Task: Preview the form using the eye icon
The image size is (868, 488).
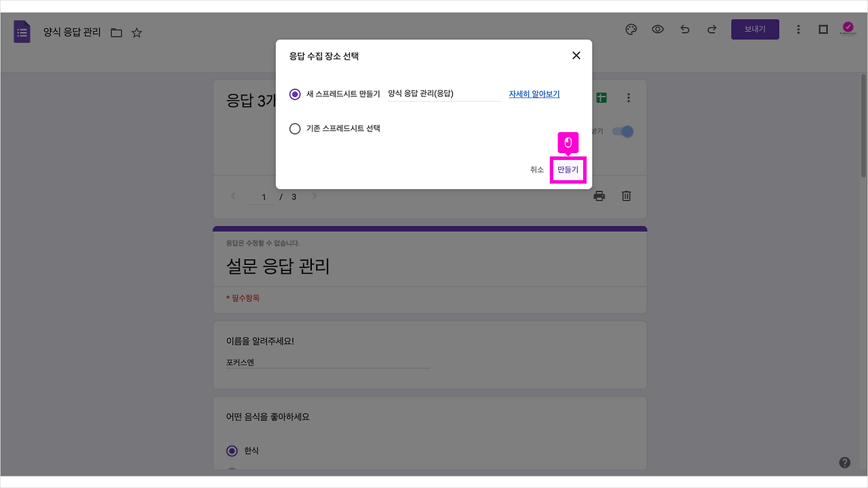Action: (x=658, y=29)
